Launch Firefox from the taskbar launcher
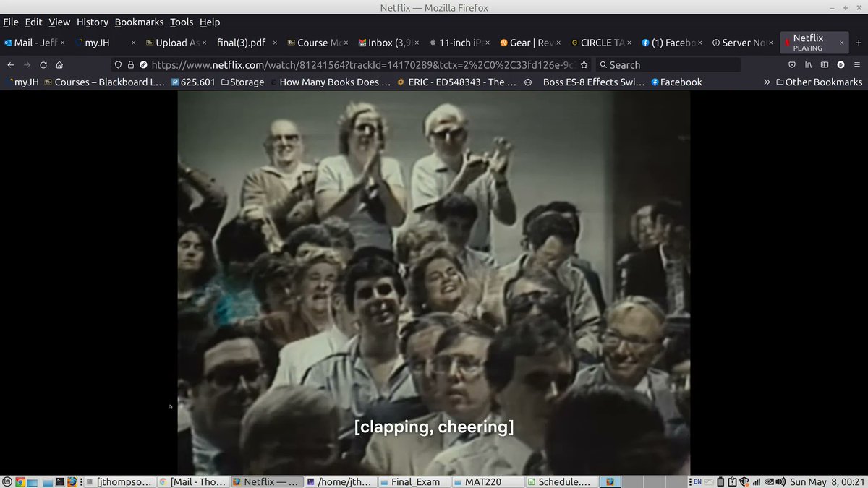This screenshot has width=868, height=488. point(73,481)
